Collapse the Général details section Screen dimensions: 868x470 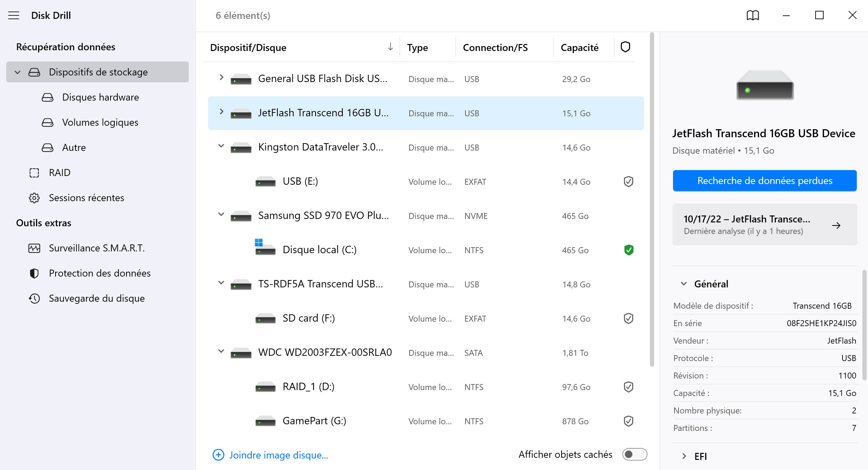684,284
